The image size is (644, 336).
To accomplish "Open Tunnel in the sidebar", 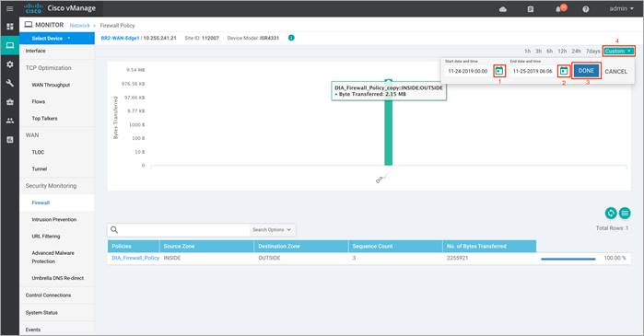I will (x=40, y=169).
